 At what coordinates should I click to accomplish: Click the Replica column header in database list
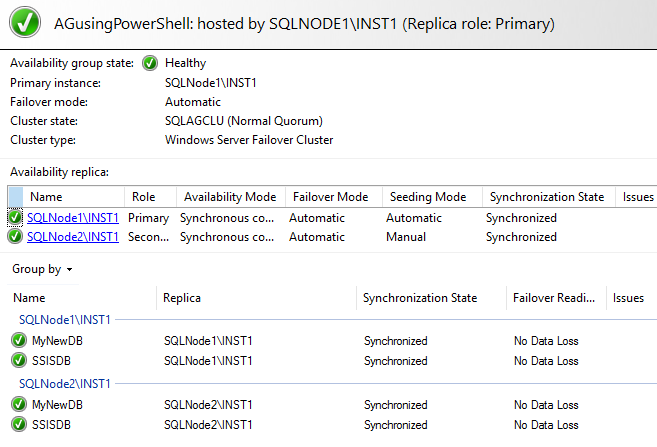click(256, 298)
